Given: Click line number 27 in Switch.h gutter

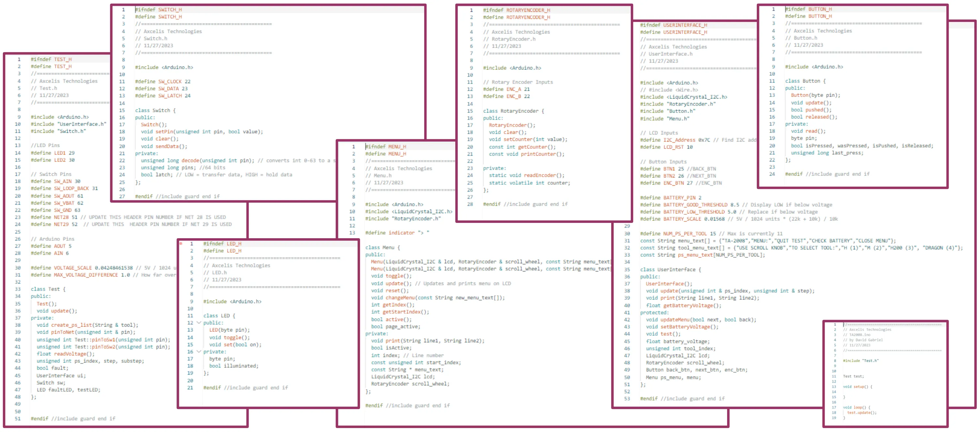Looking at the screenshot, I should pos(122,196).
